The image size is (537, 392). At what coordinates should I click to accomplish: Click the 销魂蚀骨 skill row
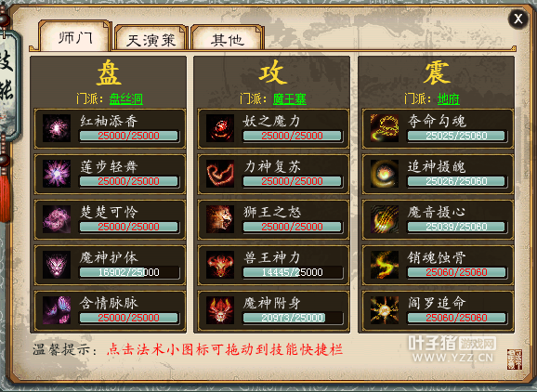(x=438, y=265)
